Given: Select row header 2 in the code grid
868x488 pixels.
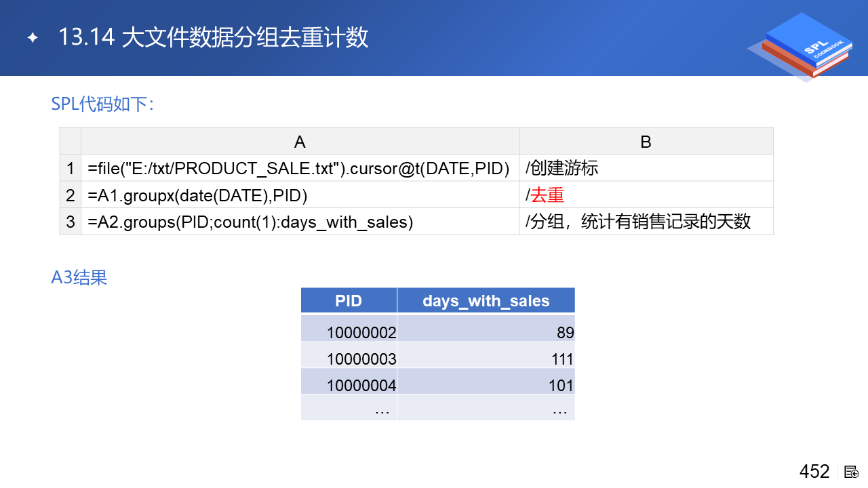Looking at the screenshot, I should (71, 195).
